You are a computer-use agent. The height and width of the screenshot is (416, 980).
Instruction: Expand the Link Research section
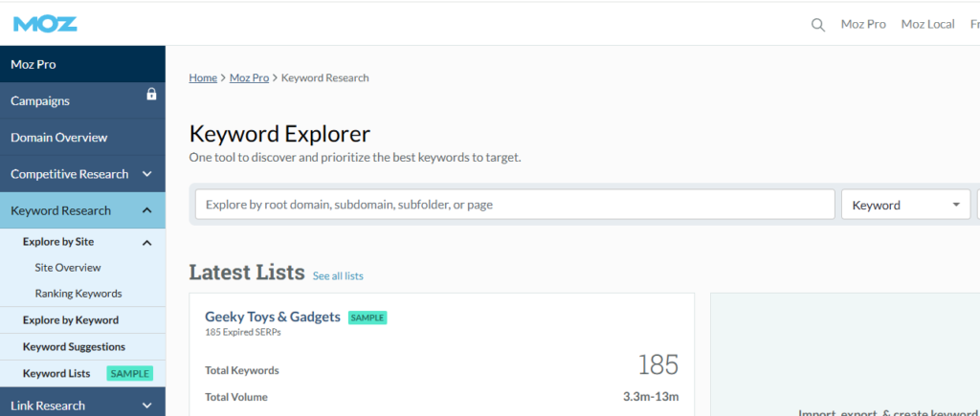pos(146,406)
